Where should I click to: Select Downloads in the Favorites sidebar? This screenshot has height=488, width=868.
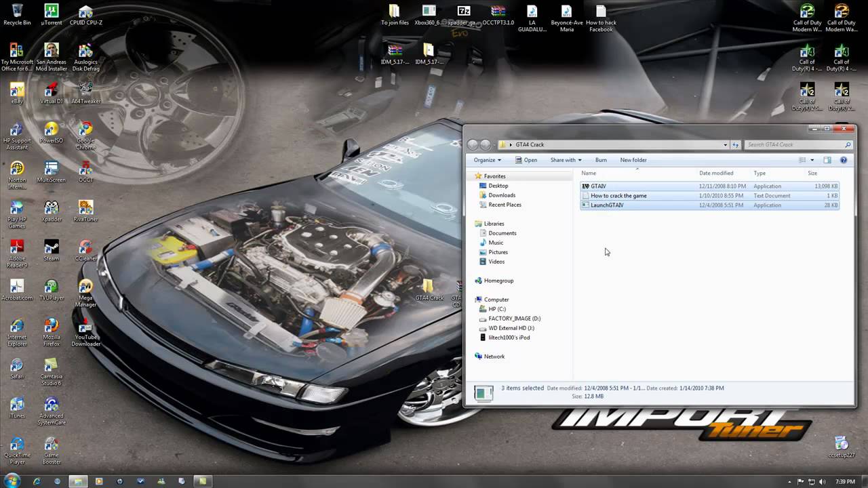(502, 195)
